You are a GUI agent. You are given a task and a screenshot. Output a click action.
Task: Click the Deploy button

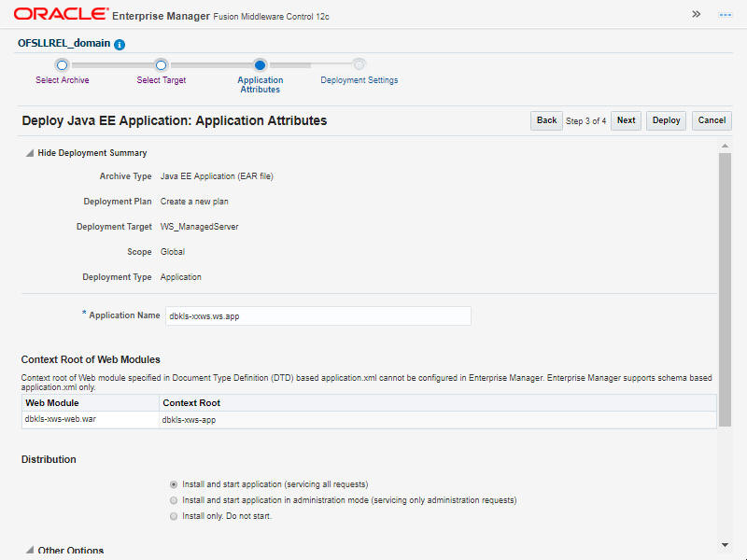click(666, 120)
